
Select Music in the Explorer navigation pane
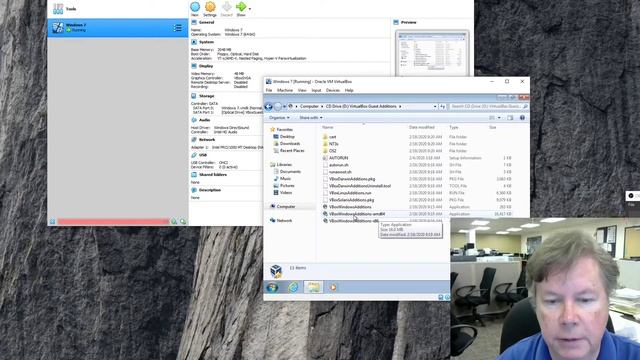[x=285, y=179]
